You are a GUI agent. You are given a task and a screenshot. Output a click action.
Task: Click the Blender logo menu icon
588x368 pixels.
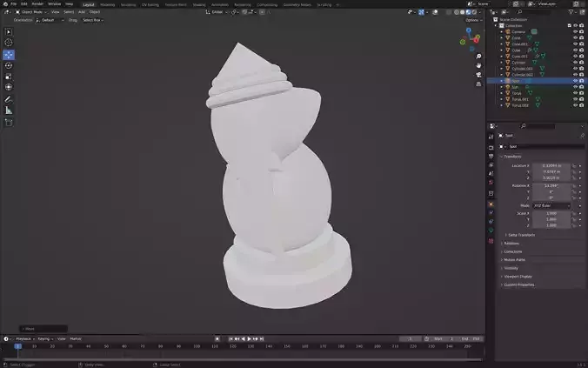[x=5, y=3]
